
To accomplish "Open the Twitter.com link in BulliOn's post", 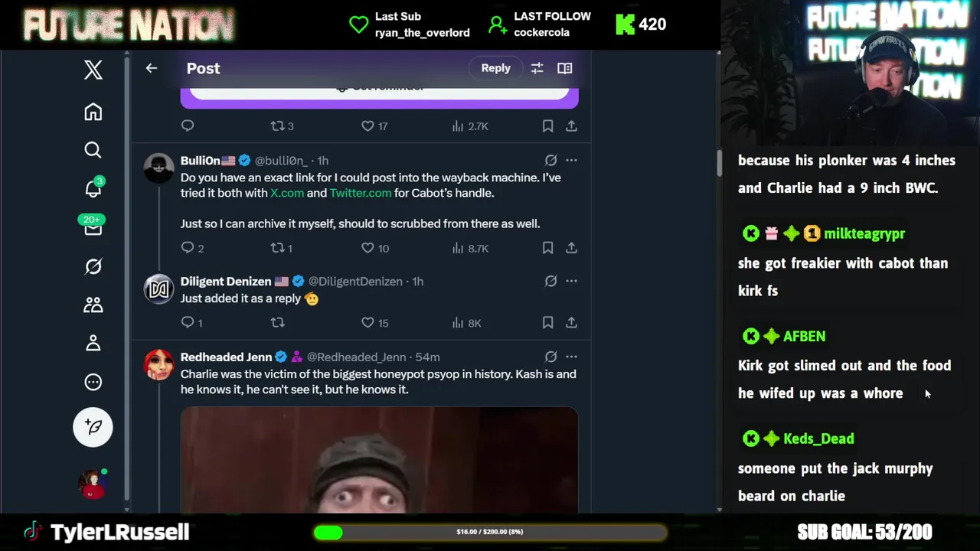I will (361, 193).
